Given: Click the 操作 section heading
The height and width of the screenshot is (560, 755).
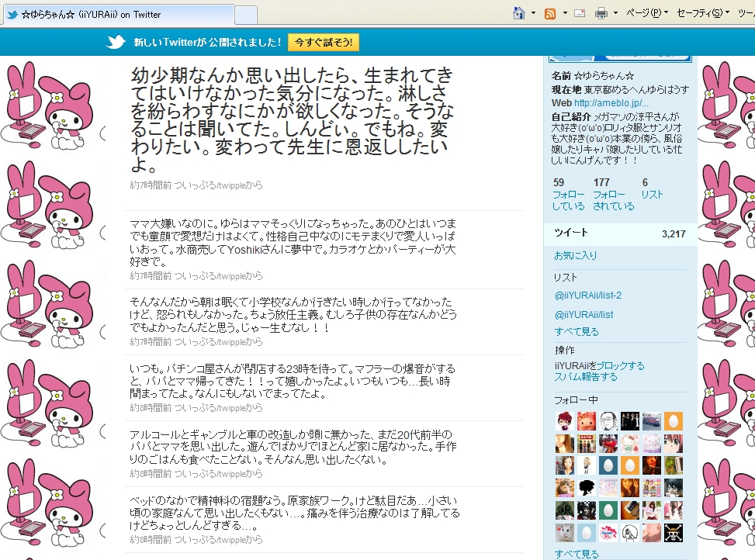Looking at the screenshot, I should (564, 351).
